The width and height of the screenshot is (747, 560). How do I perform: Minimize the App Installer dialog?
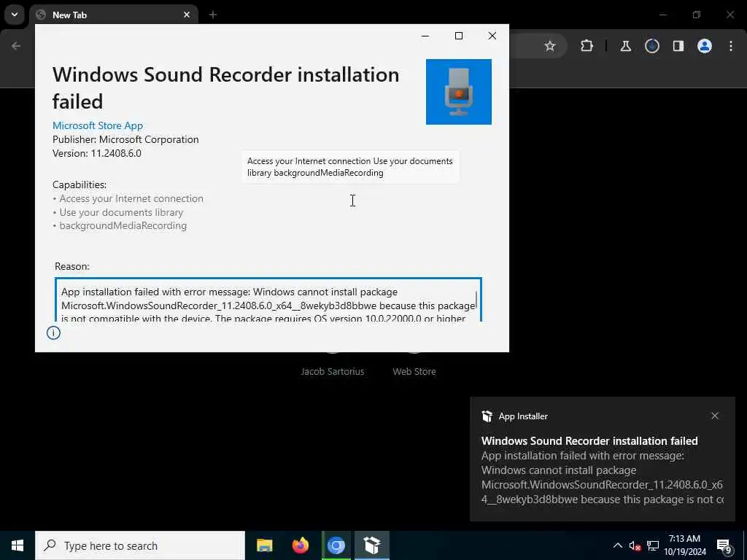point(425,36)
